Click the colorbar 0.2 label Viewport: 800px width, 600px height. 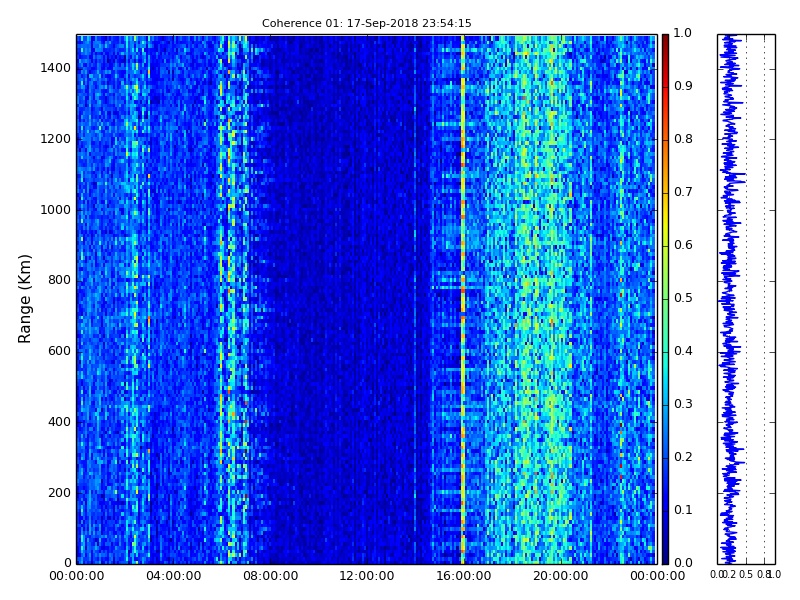pos(683,457)
